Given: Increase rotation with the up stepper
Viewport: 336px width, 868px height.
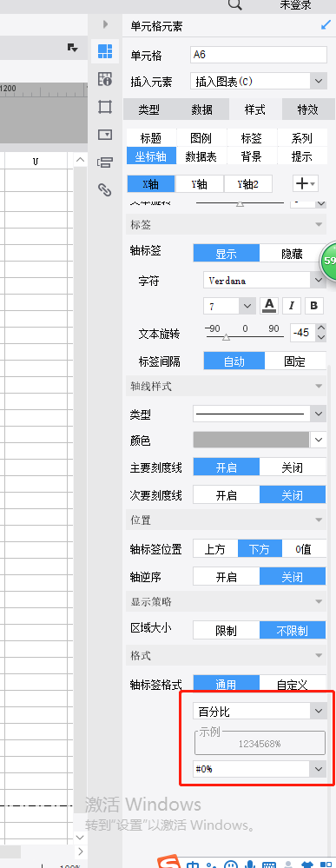Looking at the screenshot, I should (x=321, y=328).
